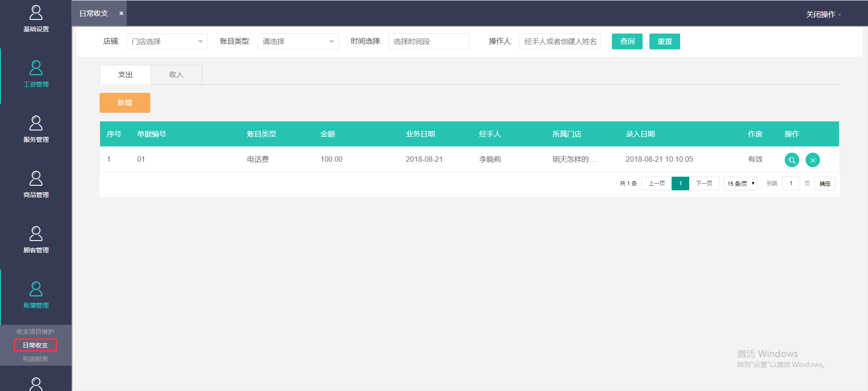Viewport: 868px width, 391px height.
Task: Click the 确定 pagination confirm button
Action: click(x=825, y=183)
